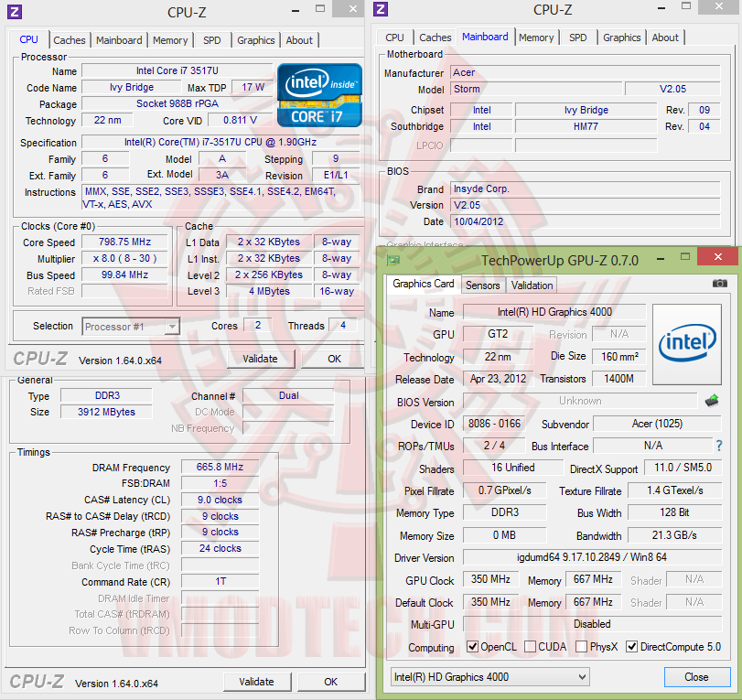Click the Command Rate value 1T
Image resolution: width=742 pixels, height=700 pixels.
pyautogui.click(x=220, y=581)
